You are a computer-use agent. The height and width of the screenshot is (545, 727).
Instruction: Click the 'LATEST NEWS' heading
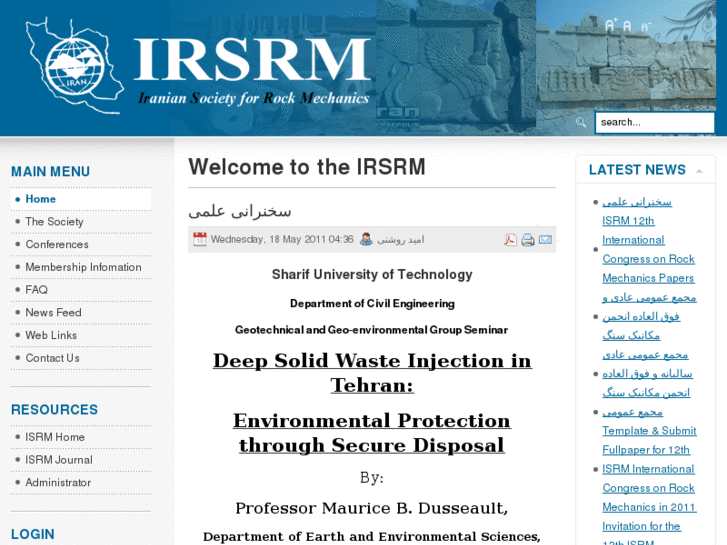[x=637, y=170]
